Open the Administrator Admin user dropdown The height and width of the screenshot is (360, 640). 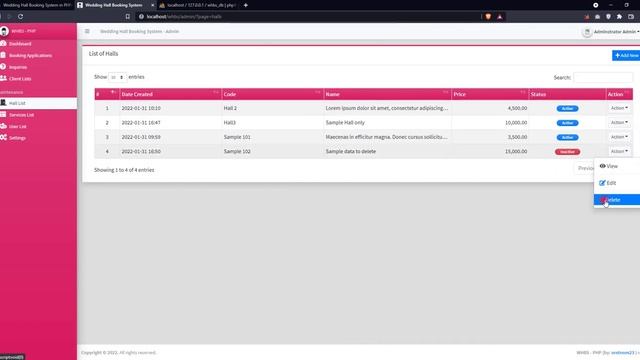616,31
